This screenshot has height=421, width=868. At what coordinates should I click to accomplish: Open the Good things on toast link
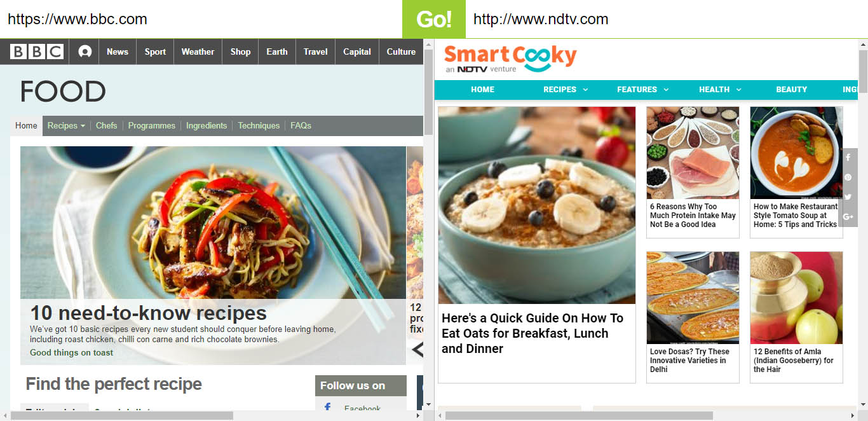71,352
